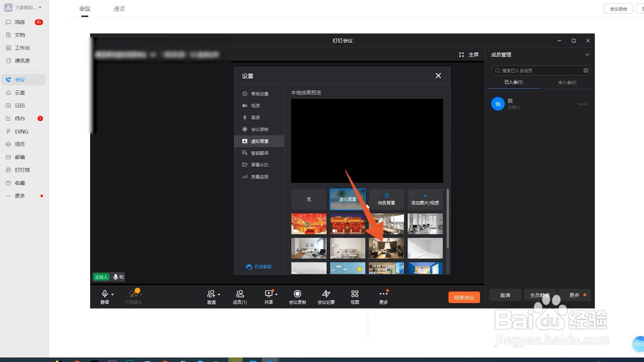
Task: Expand the arrow beside 共享
Action: [x=277, y=294]
